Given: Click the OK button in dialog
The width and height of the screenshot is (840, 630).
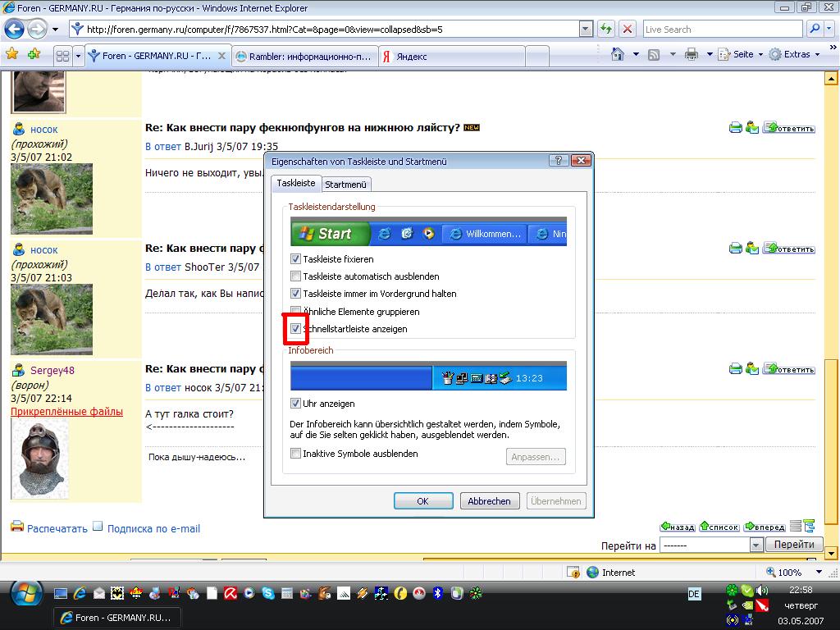Looking at the screenshot, I should (423, 501).
